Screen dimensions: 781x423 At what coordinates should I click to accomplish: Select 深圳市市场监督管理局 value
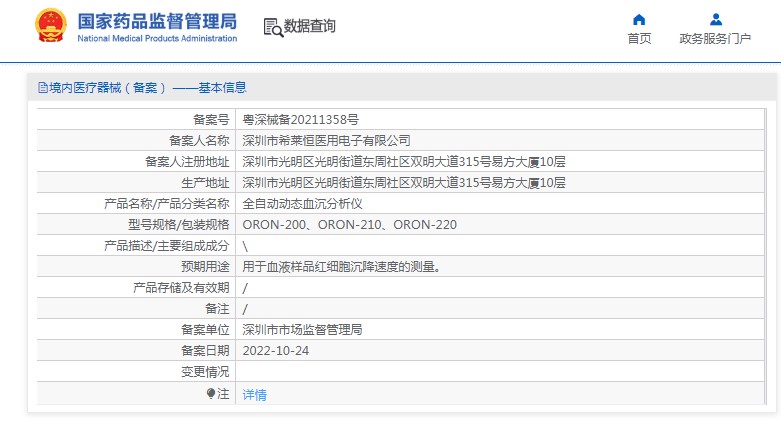(302, 329)
